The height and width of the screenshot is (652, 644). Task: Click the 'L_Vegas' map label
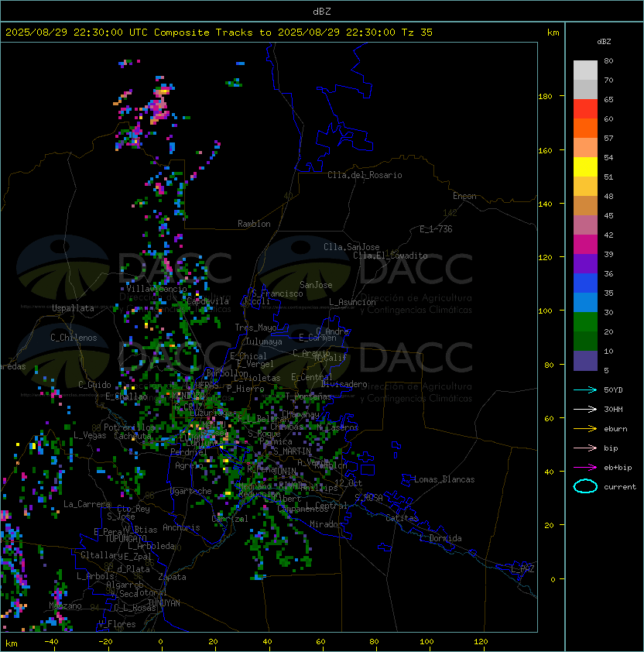coord(90,435)
